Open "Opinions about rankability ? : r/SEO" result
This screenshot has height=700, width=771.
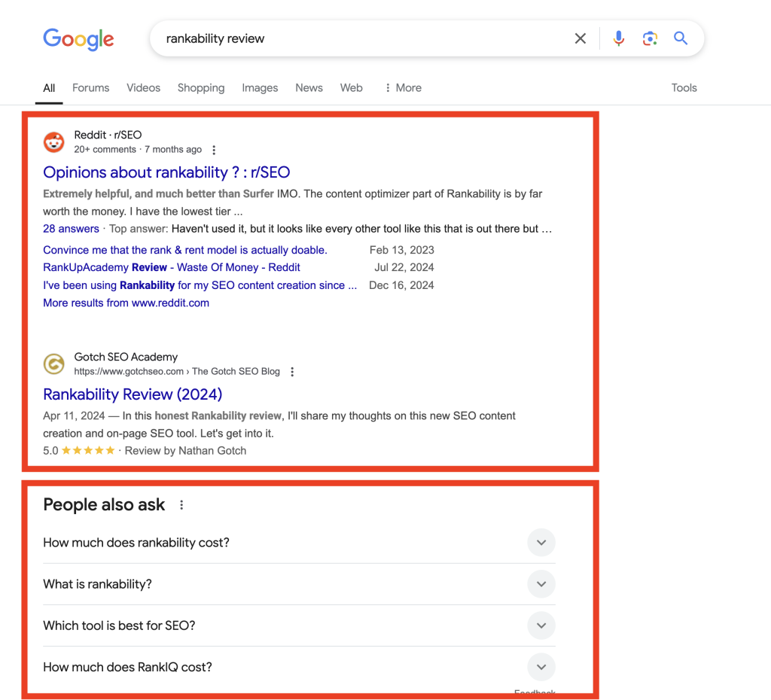pyautogui.click(x=166, y=172)
